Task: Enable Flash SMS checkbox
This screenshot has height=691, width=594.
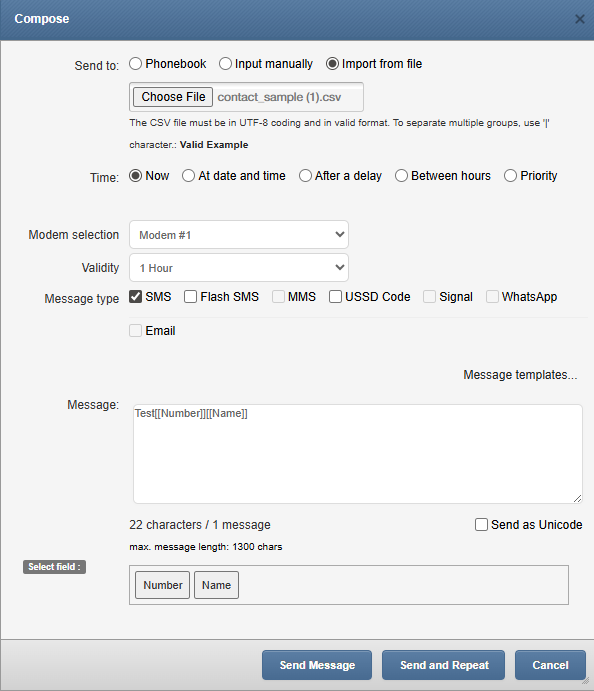Action: click(x=190, y=297)
